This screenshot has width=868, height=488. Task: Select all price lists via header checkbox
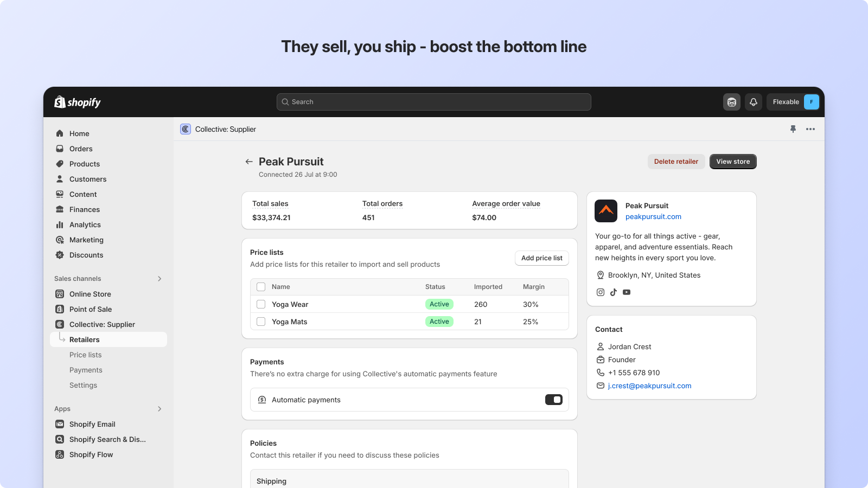[261, 287]
